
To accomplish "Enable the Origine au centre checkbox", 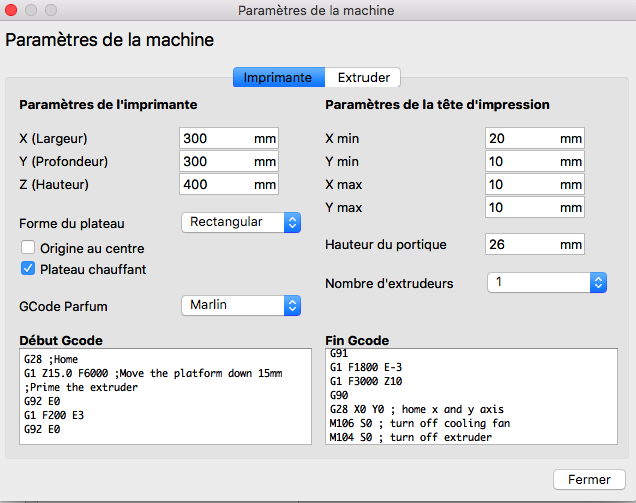I will 28,248.
